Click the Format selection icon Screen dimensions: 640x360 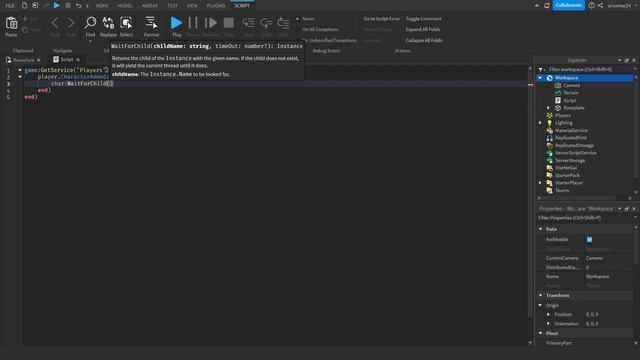point(151,23)
